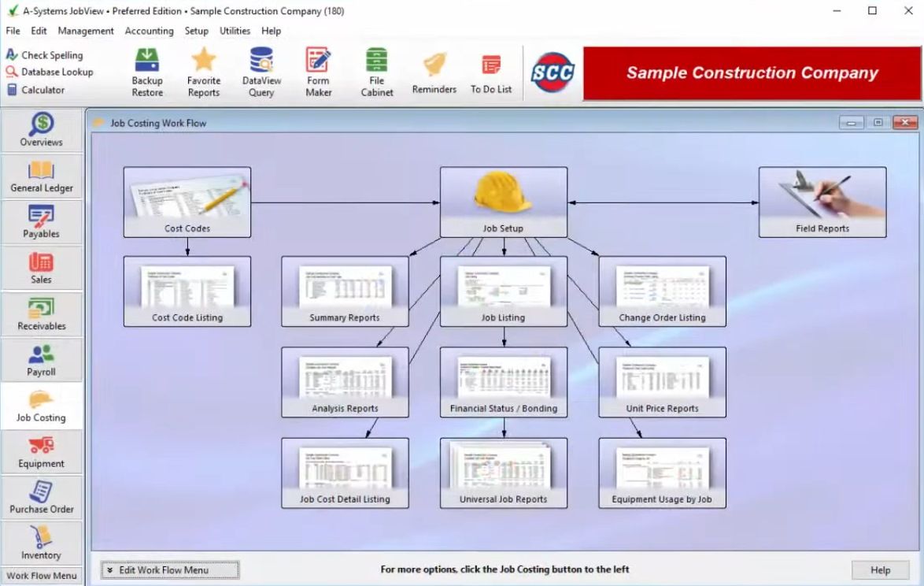Open Favorite Reports star icon

(203, 72)
